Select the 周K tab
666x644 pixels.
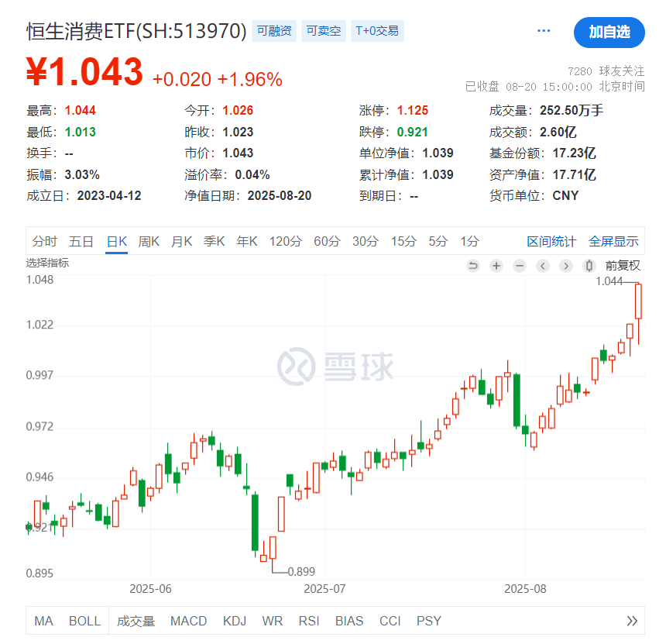point(149,242)
